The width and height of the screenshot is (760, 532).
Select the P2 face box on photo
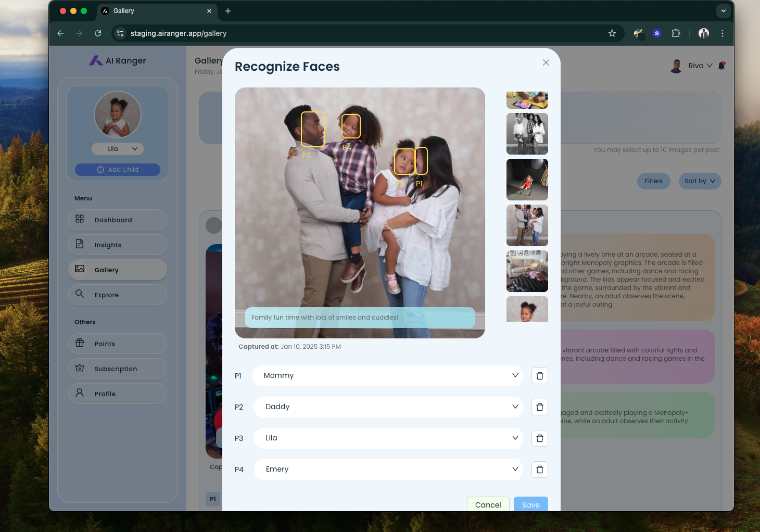313,129
